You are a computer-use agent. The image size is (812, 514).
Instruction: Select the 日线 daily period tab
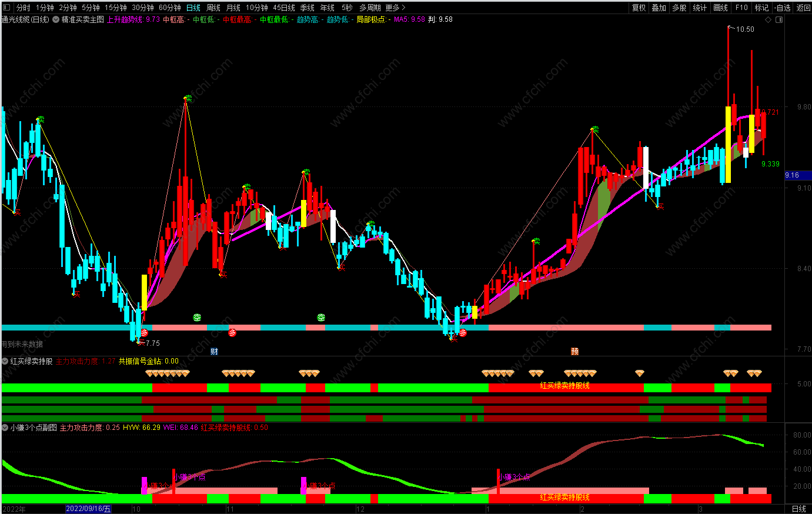click(x=193, y=8)
